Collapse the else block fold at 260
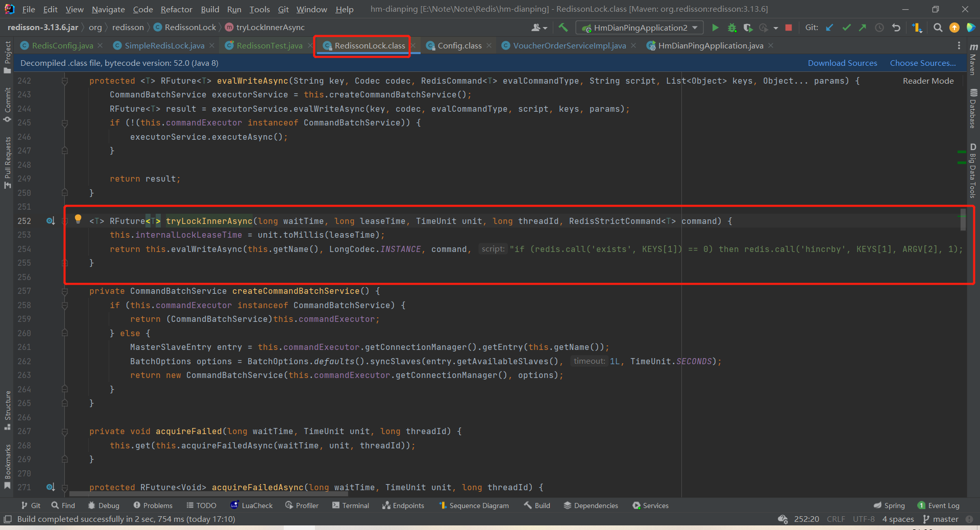 [x=65, y=333]
